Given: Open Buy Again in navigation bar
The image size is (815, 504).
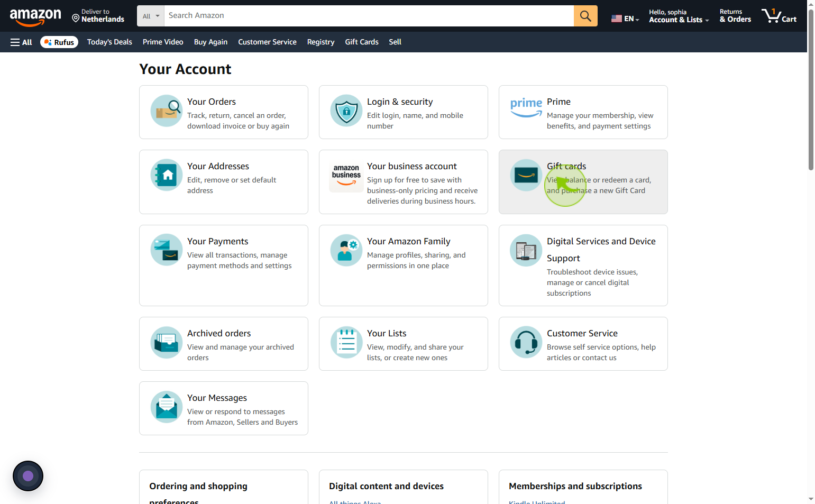Looking at the screenshot, I should 210,42.
